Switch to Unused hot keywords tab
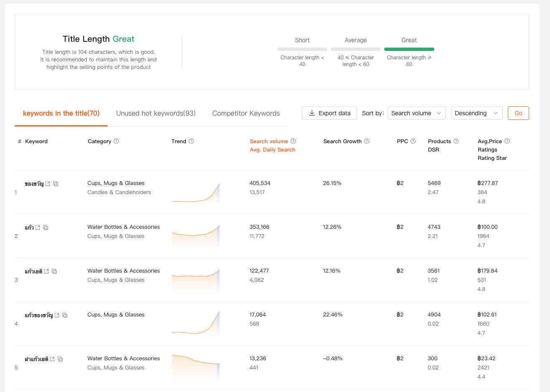This screenshot has width=550, height=392. (x=156, y=113)
